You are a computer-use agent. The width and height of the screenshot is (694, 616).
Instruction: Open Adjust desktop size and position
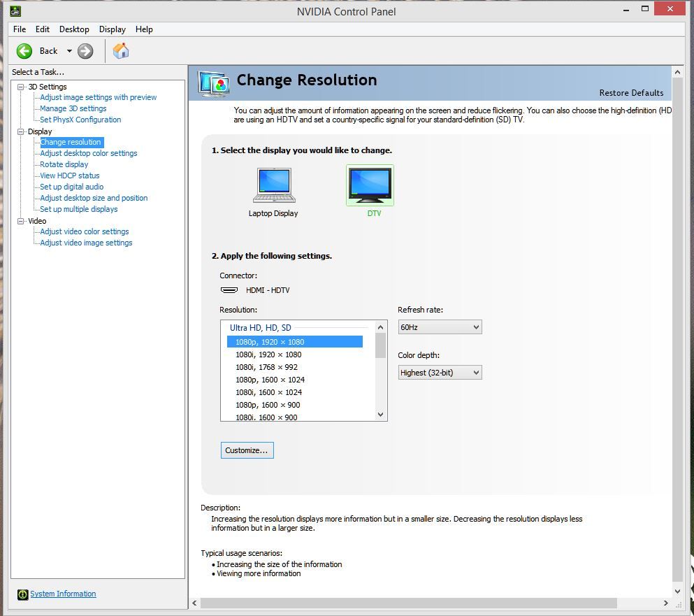pyautogui.click(x=94, y=198)
